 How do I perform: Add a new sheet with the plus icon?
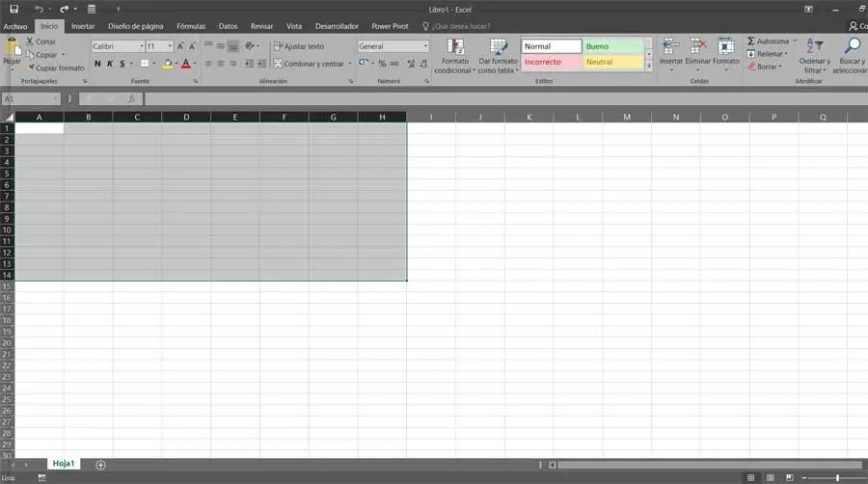100,465
